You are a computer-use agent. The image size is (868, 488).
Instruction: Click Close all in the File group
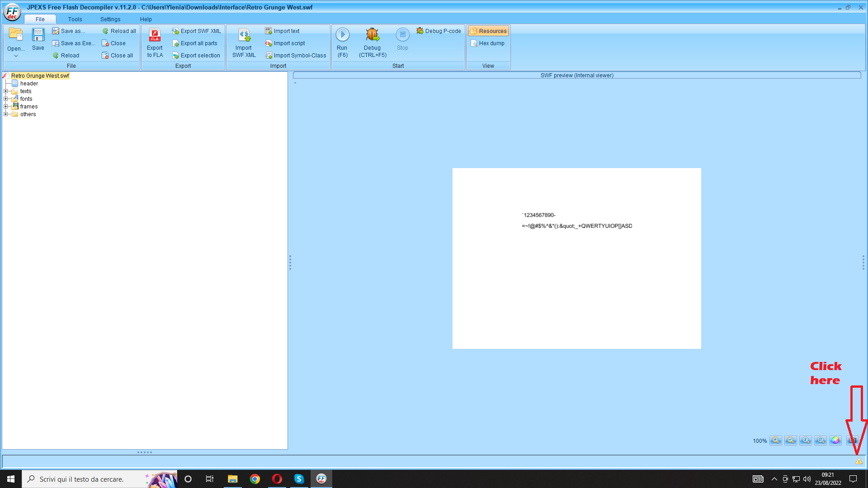(117, 56)
